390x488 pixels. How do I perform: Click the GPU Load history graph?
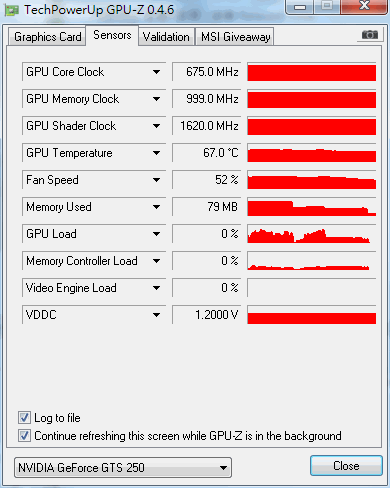[x=312, y=234]
